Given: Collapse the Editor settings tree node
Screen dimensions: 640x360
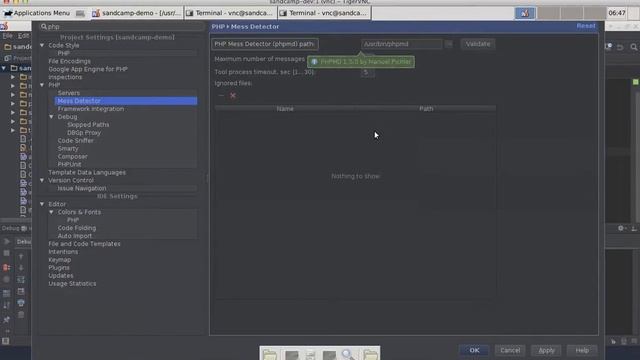Looking at the screenshot, I should pyautogui.click(x=42, y=204).
